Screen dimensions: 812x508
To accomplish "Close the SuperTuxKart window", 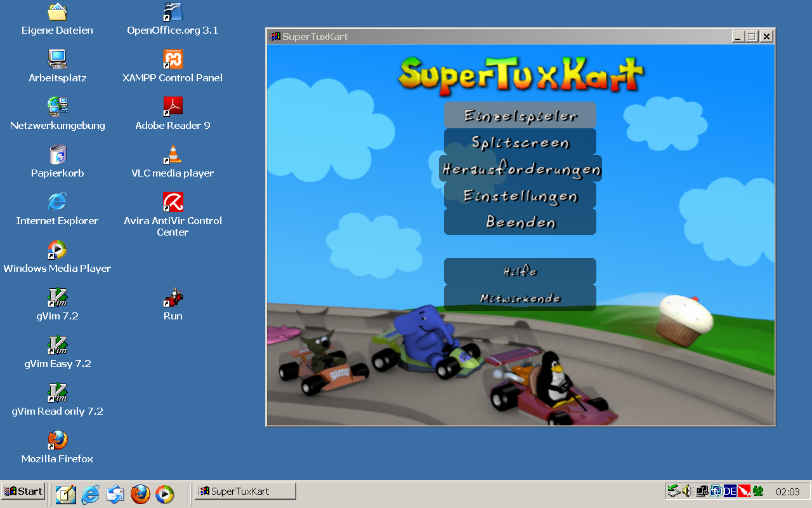I will pos(766,37).
